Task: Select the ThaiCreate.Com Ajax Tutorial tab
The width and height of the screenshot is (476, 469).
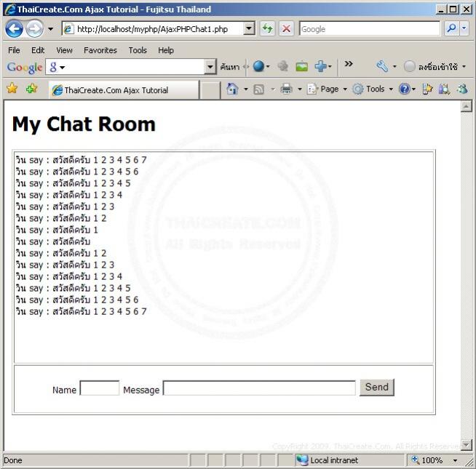Action: pyautogui.click(x=124, y=90)
